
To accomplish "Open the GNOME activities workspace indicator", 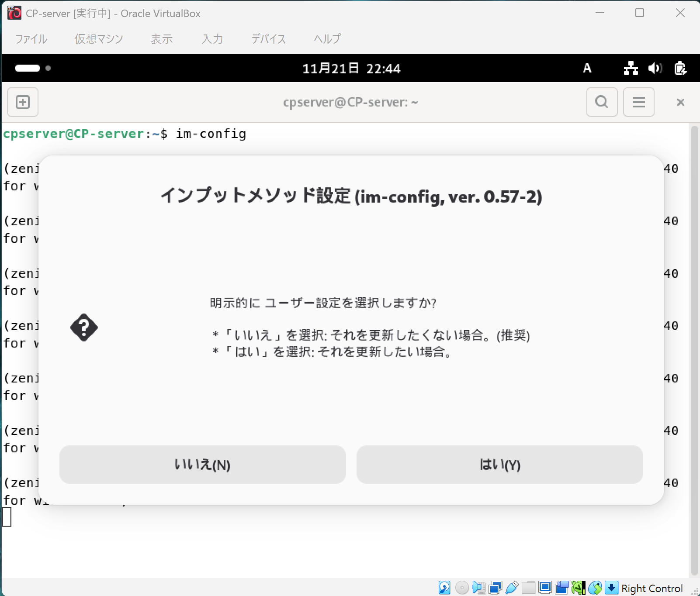I will pyautogui.click(x=33, y=68).
